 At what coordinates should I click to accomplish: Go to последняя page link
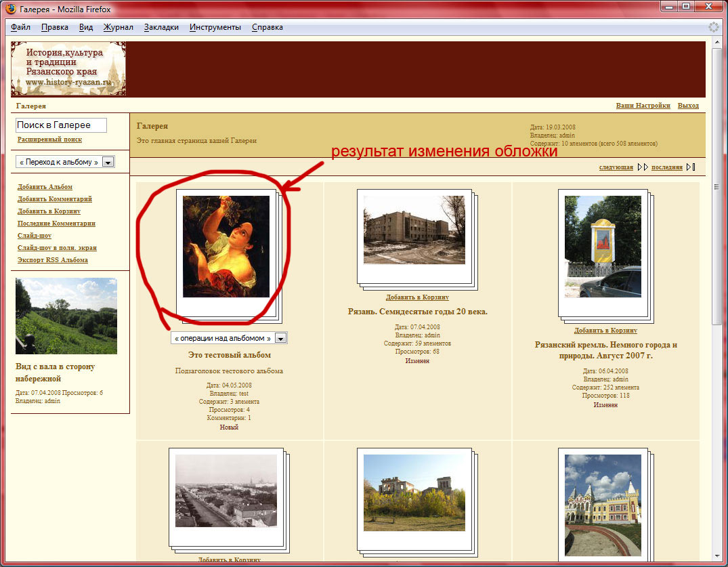[x=667, y=167]
